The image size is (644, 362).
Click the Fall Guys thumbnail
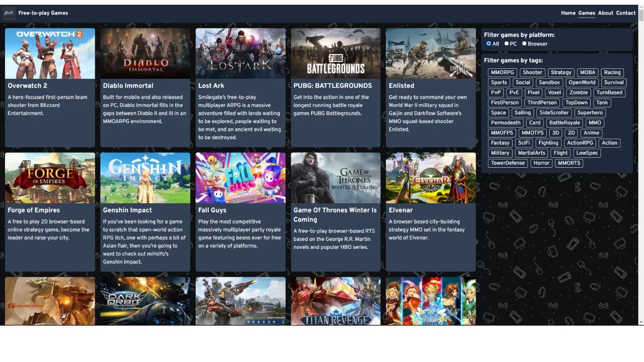[x=240, y=178]
